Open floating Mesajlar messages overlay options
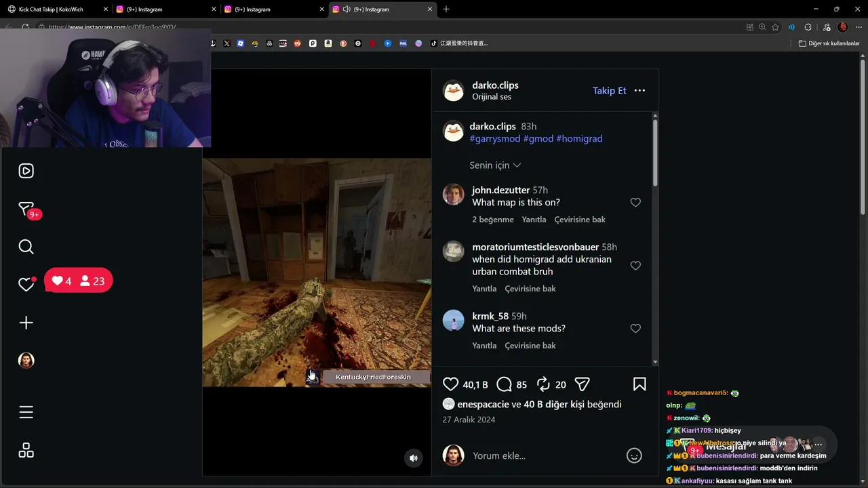Viewport: 868px width, 488px height. click(818, 445)
